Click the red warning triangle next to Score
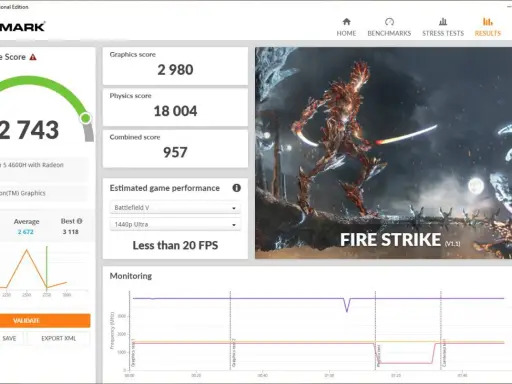 (x=33, y=57)
